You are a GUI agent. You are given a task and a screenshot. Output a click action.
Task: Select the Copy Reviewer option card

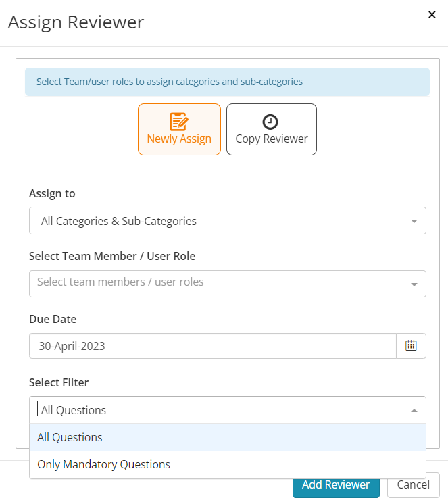[x=272, y=129]
